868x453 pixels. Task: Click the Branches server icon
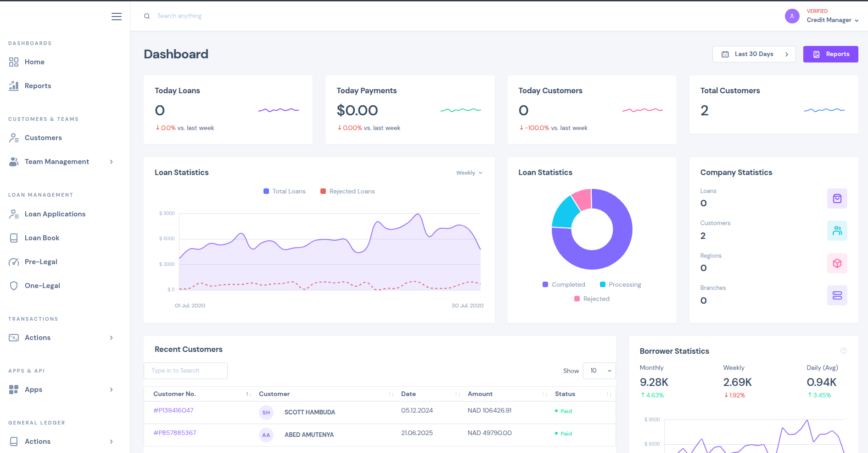click(837, 295)
